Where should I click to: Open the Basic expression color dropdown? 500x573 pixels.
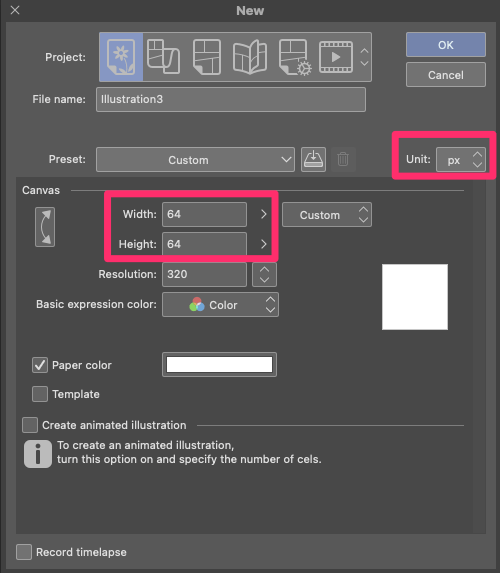coord(220,305)
